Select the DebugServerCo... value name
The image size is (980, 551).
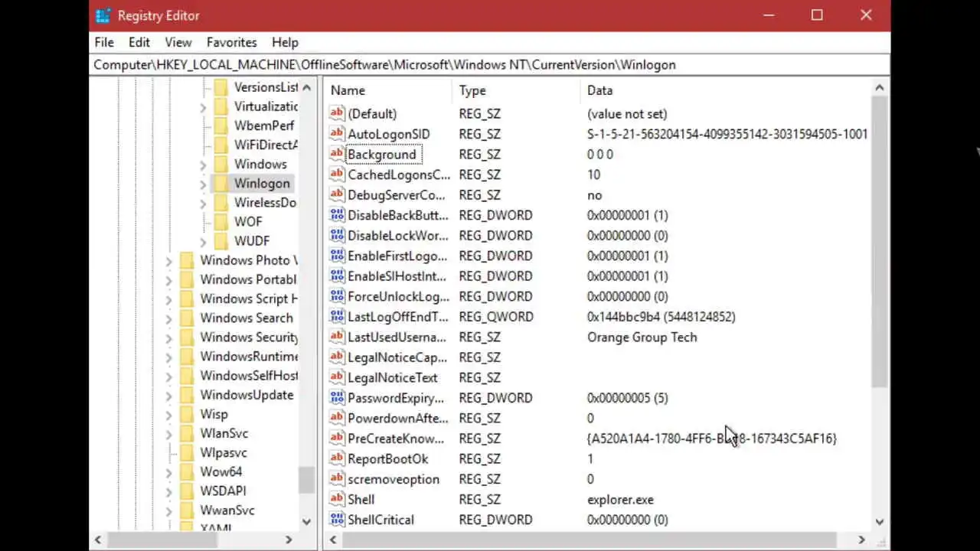(x=396, y=194)
